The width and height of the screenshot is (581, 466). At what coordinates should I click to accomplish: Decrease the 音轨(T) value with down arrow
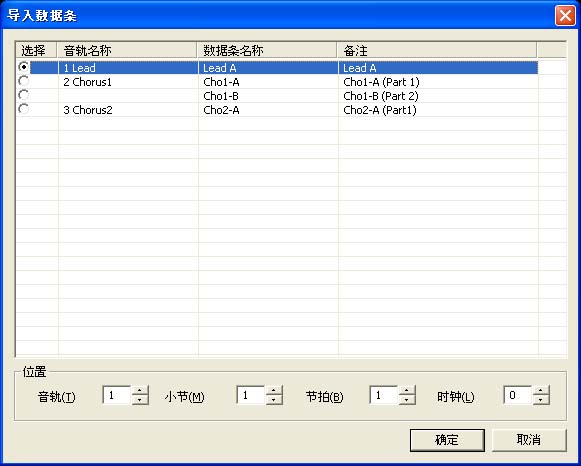tap(140, 400)
